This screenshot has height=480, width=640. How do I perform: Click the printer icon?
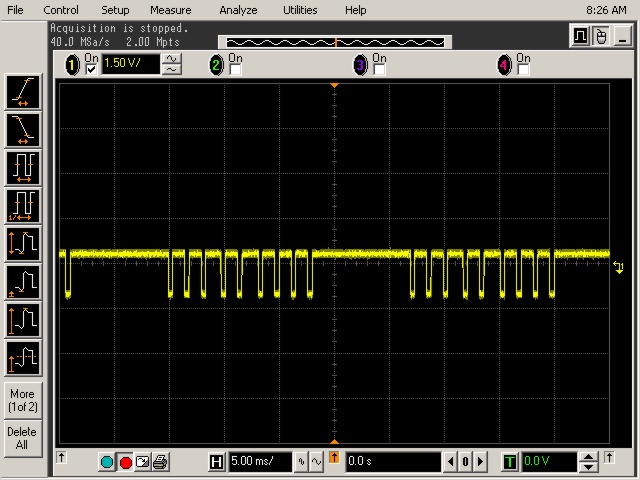(161, 462)
